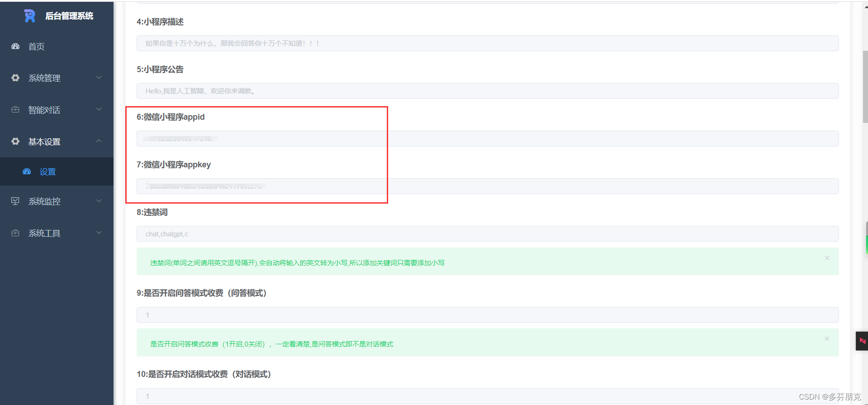The width and height of the screenshot is (868, 405).
Task: Click the admin system logo icon
Action: pyautogui.click(x=30, y=16)
